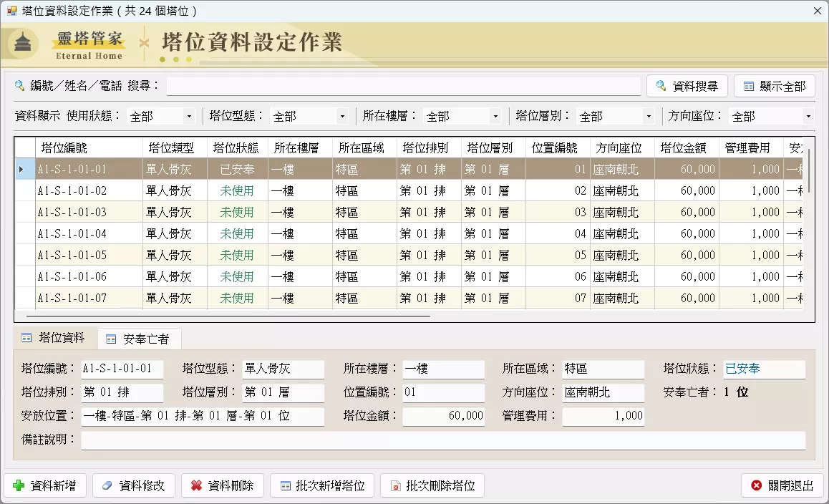This screenshot has width=829, height=504.
Task: Click the green plus icon for 資料新增
Action: pos(19,485)
